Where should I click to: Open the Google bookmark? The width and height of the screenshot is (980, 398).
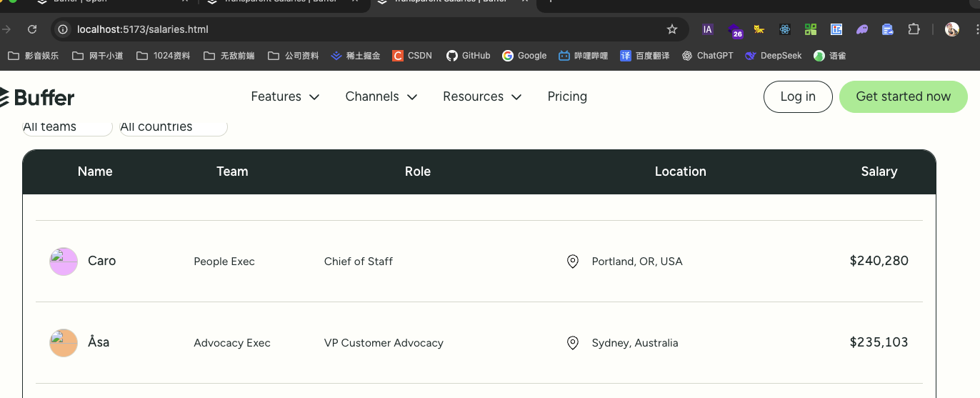pyautogui.click(x=524, y=56)
